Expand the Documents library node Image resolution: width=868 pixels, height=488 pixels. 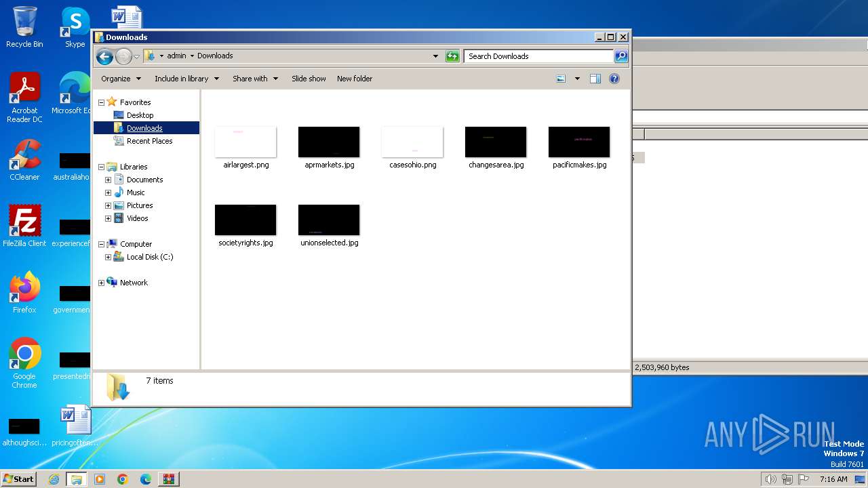(x=108, y=180)
